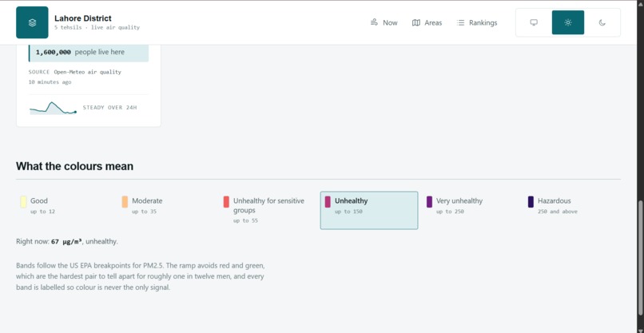
Task: Click 'Open-Meteo air quality' source text
Action: click(x=87, y=72)
